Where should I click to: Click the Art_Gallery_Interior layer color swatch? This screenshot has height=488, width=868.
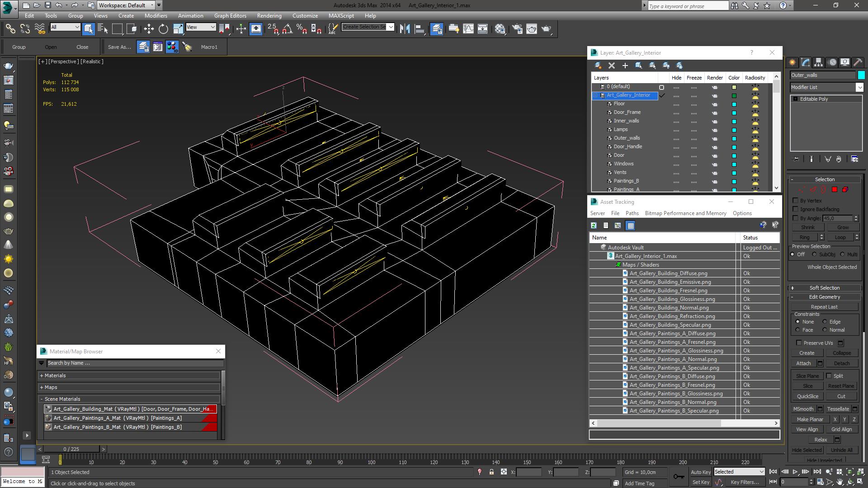(734, 95)
